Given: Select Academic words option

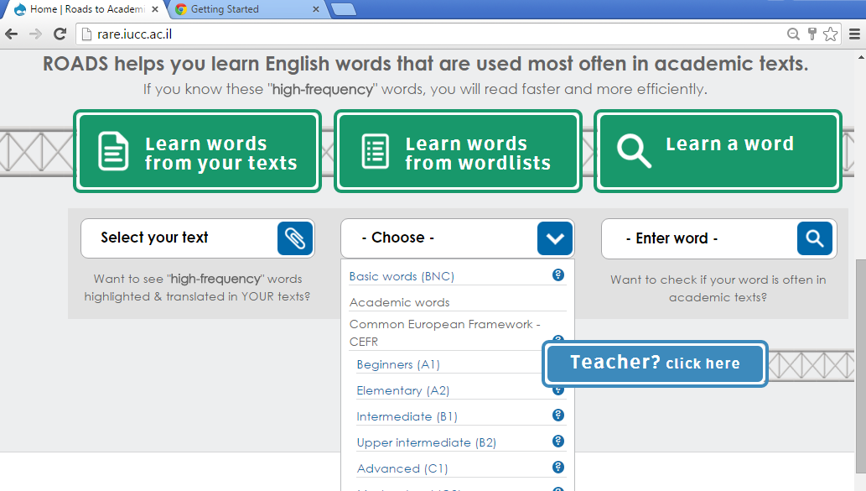Looking at the screenshot, I should click(x=399, y=302).
